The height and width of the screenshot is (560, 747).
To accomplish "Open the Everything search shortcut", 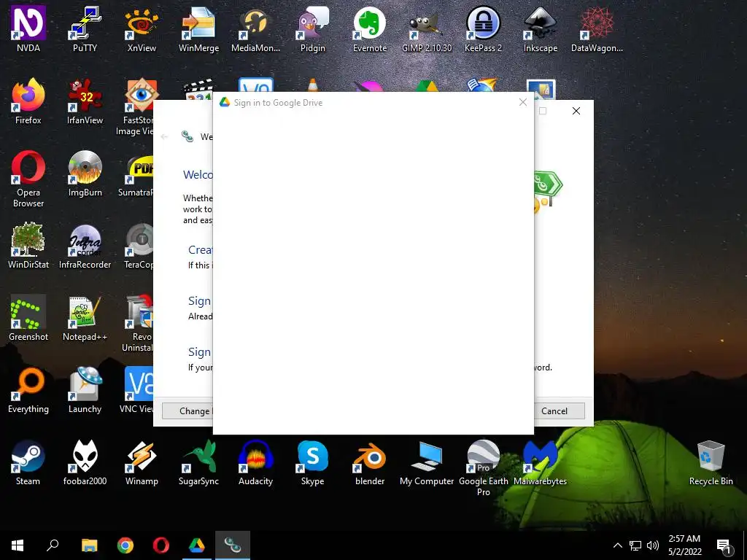I will click(28, 390).
